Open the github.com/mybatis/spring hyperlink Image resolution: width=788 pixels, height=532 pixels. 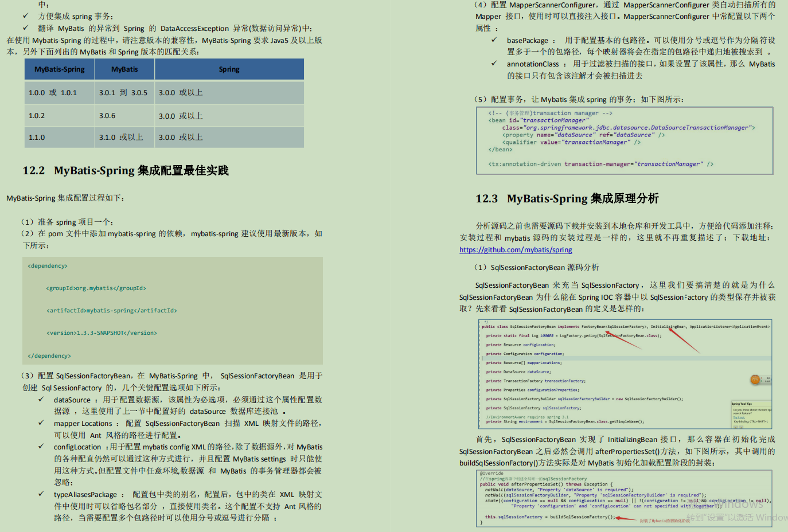tap(516, 250)
